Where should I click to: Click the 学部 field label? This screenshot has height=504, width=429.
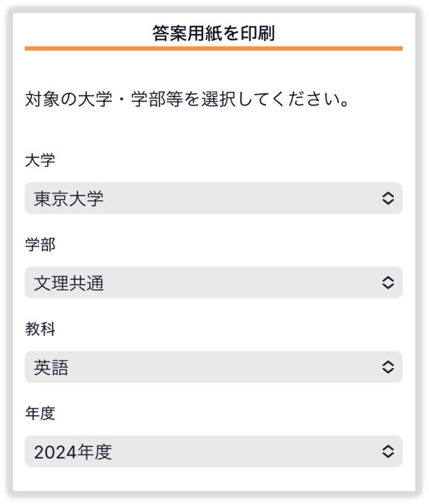40,245
